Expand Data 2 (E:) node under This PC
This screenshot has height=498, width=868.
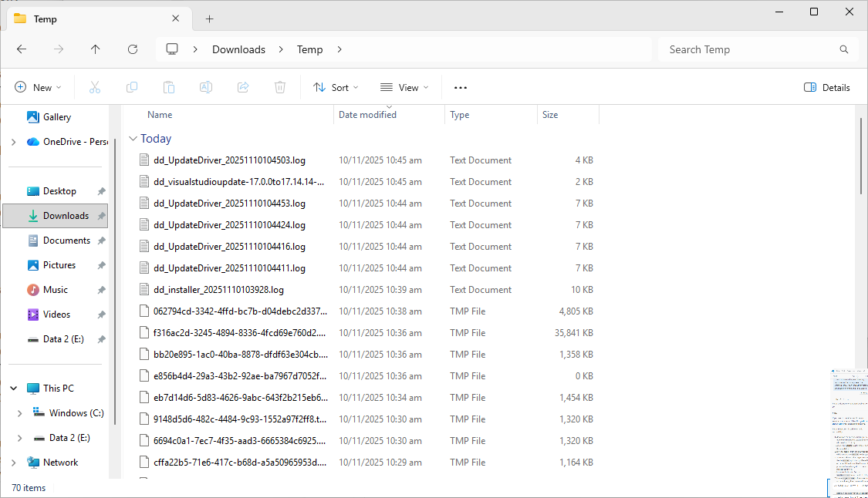(x=20, y=438)
